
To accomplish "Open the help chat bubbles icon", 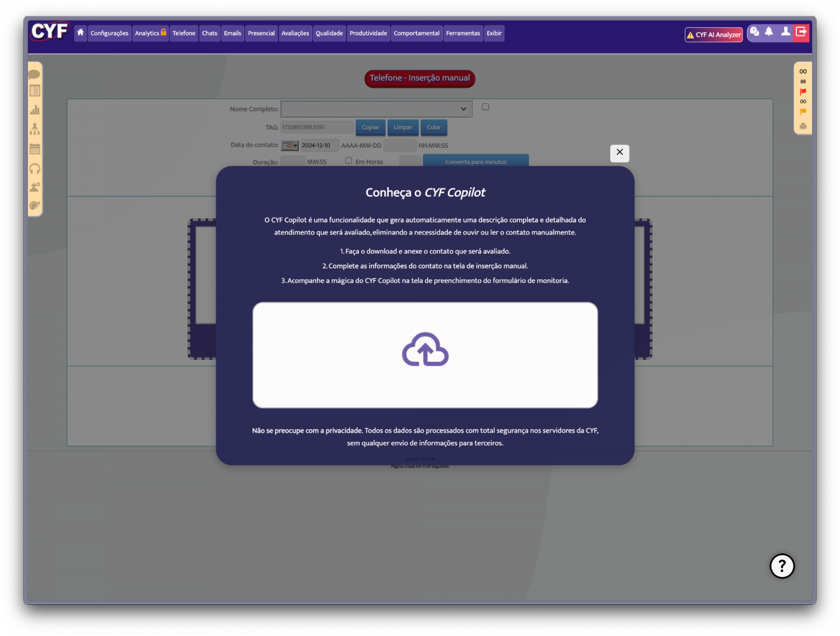I will pos(755,32).
